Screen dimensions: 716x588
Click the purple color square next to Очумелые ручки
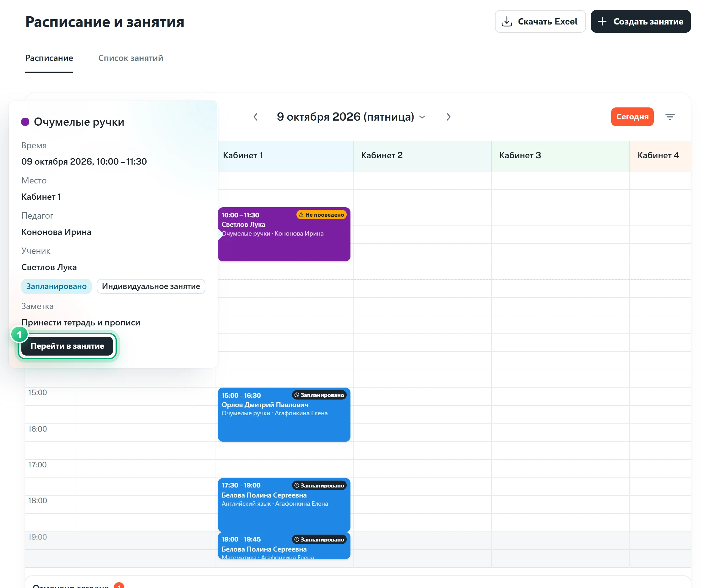coord(25,122)
